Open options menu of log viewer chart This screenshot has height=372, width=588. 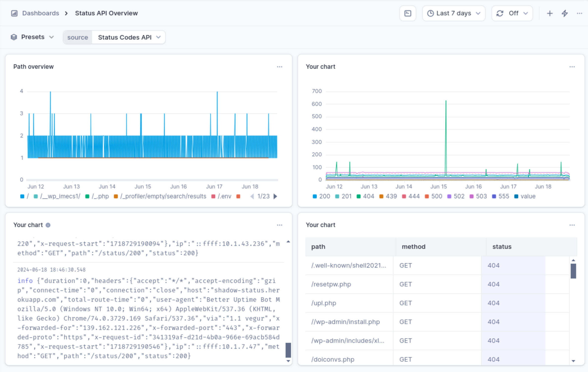coord(279,225)
